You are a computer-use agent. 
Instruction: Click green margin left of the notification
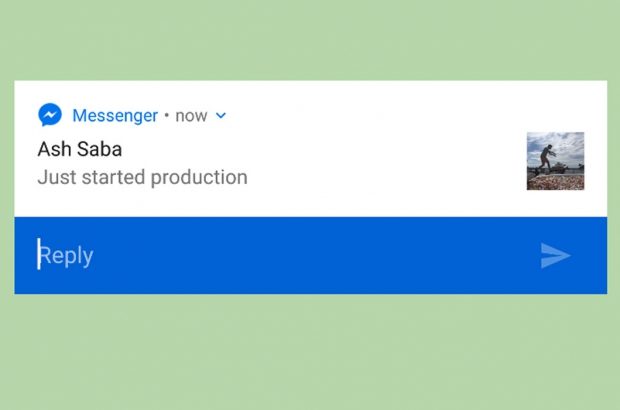click(x=7, y=190)
